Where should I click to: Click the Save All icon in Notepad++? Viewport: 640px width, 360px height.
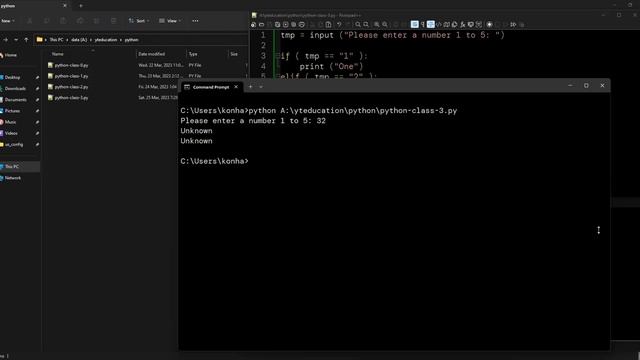coord(277,24)
